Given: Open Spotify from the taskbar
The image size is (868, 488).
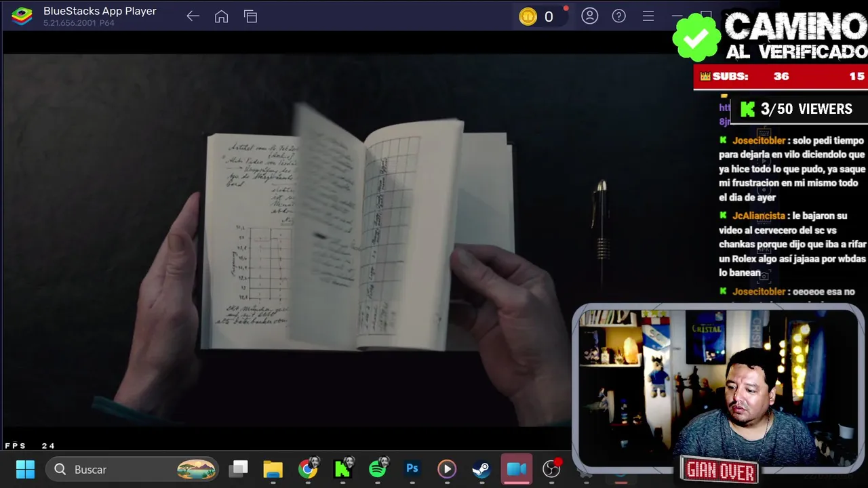Looking at the screenshot, I should (378, 469).
